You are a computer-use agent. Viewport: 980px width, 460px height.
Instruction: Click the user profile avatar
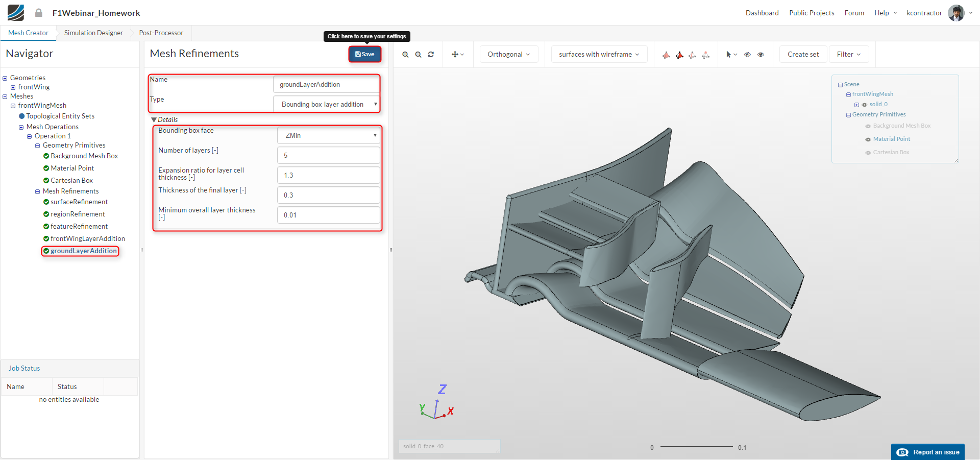pos(955,13)
